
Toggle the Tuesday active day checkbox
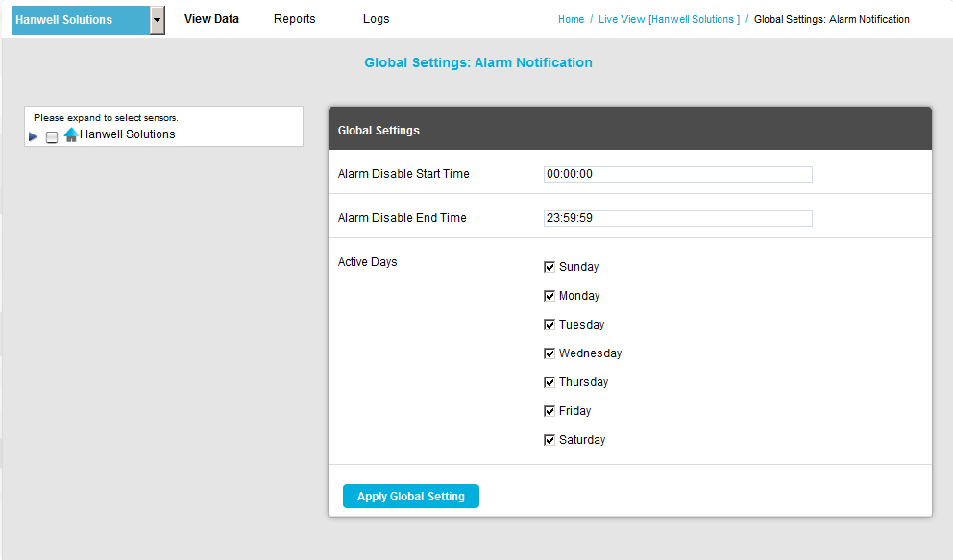550,325
